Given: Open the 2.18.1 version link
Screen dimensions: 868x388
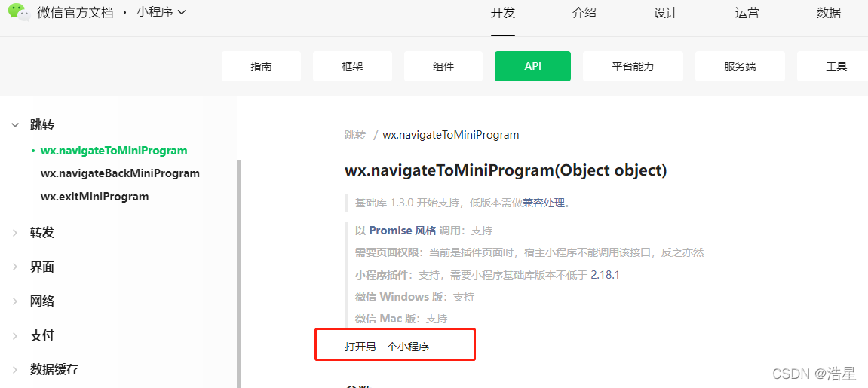Looking at the screenshot, I should (605, 275).
